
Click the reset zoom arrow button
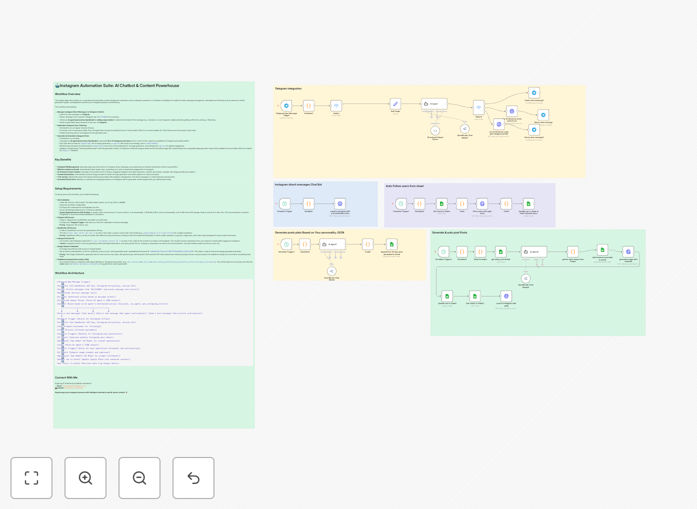click(193, 478)
